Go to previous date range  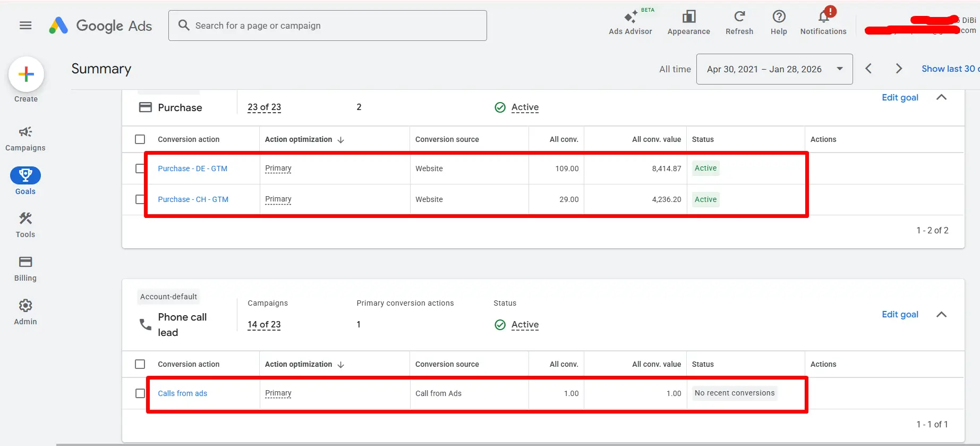868,69
